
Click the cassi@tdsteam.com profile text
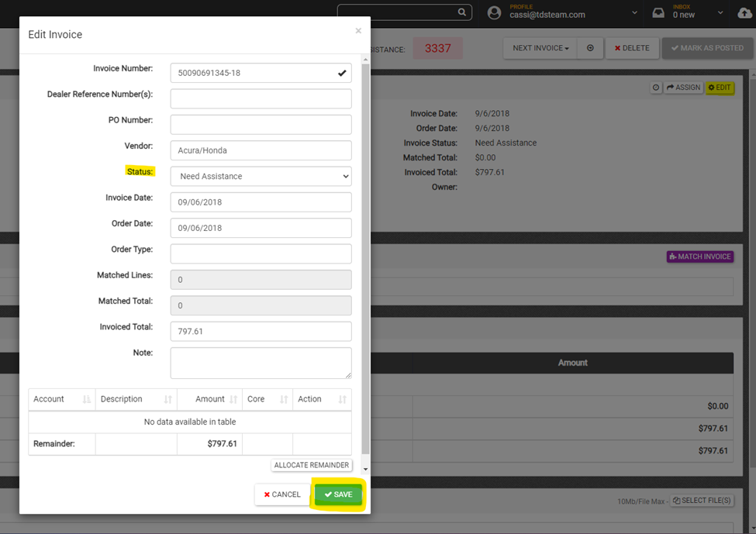click(547, 15)
